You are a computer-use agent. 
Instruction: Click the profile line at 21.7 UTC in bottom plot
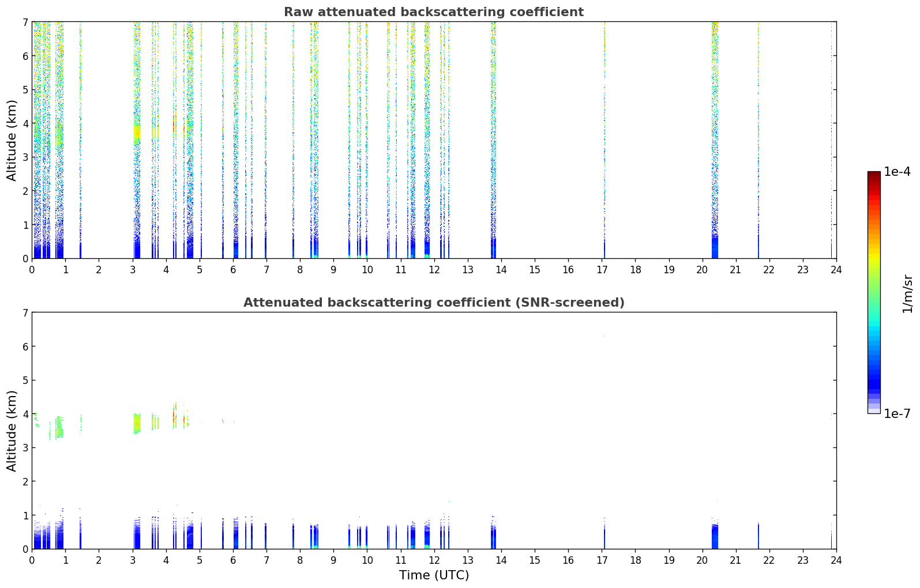(x=758, y=536)
